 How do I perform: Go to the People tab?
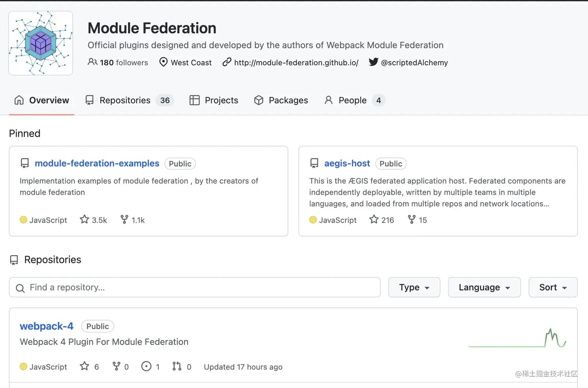click(x=352, y=100)
